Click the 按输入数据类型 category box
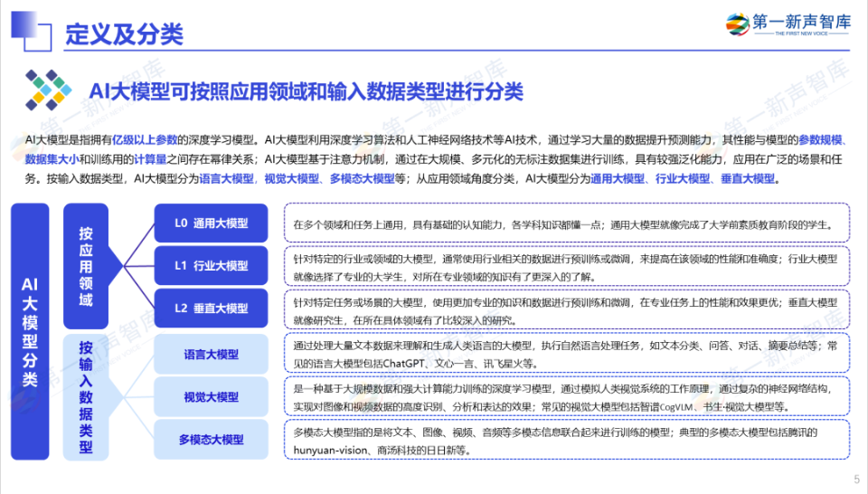The width and height of the screenshot is (868, 494). [86, 397]
